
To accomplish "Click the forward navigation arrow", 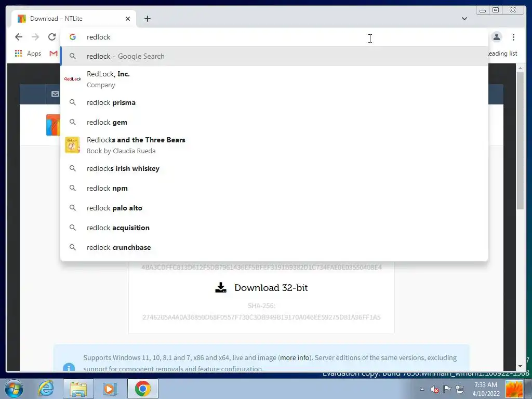I will (x=35, y=37).
